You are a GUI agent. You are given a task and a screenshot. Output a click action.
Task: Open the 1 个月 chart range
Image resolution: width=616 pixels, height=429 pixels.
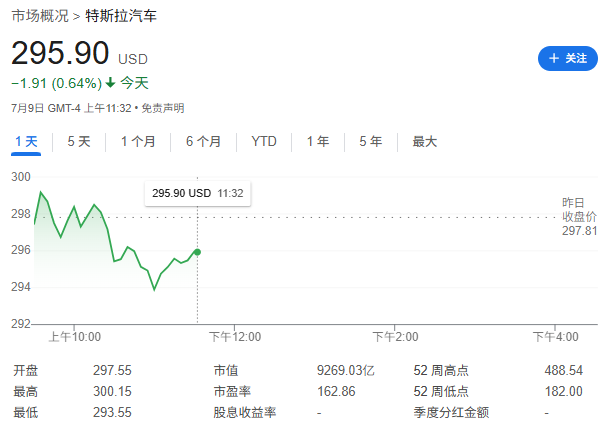point(138,141)
